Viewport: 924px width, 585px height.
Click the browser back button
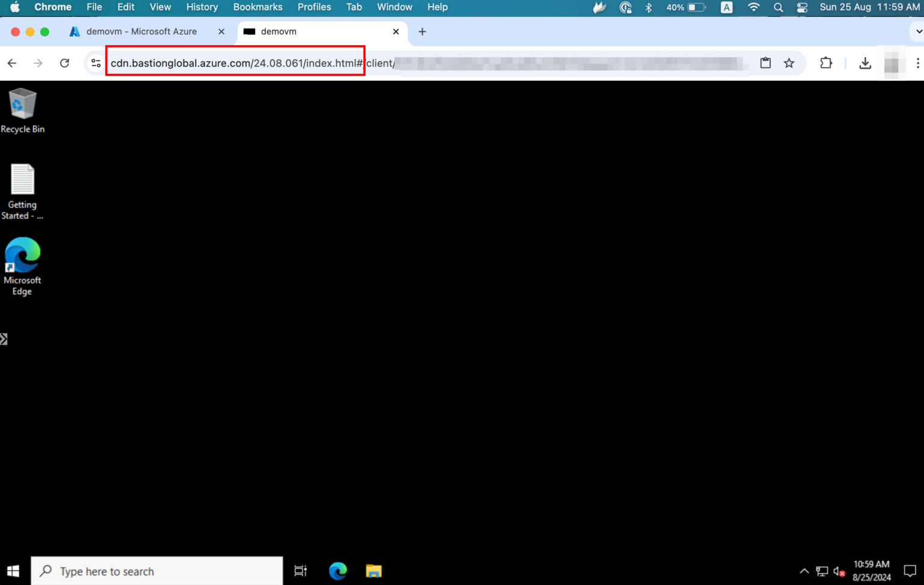pos(11,63)
